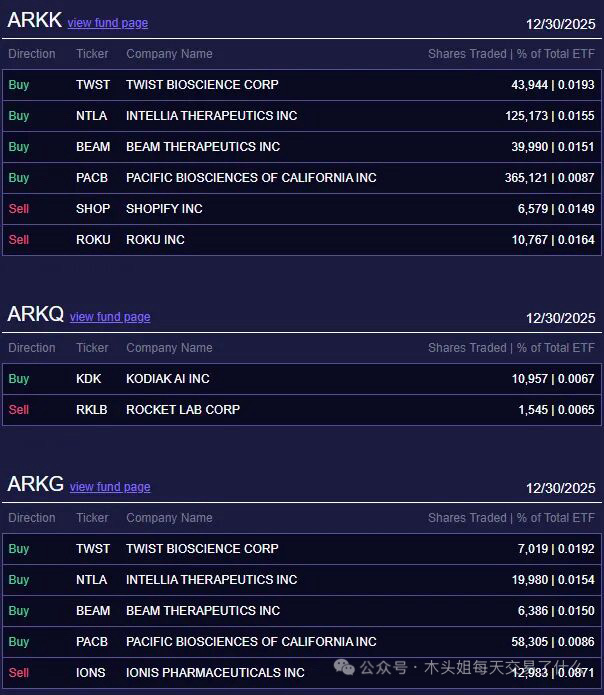Open the ARKQ view fund page link
The image size is (604, 695).
point(109,317)
